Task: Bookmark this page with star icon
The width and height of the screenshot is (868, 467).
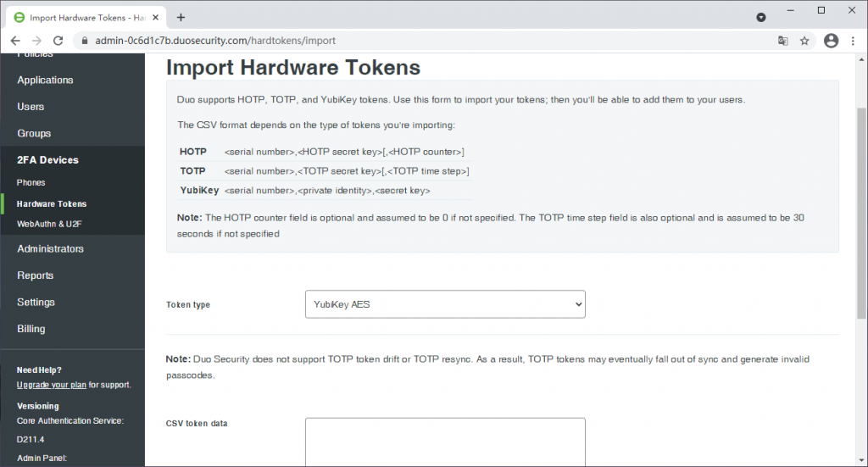Action: pos(804,41)
